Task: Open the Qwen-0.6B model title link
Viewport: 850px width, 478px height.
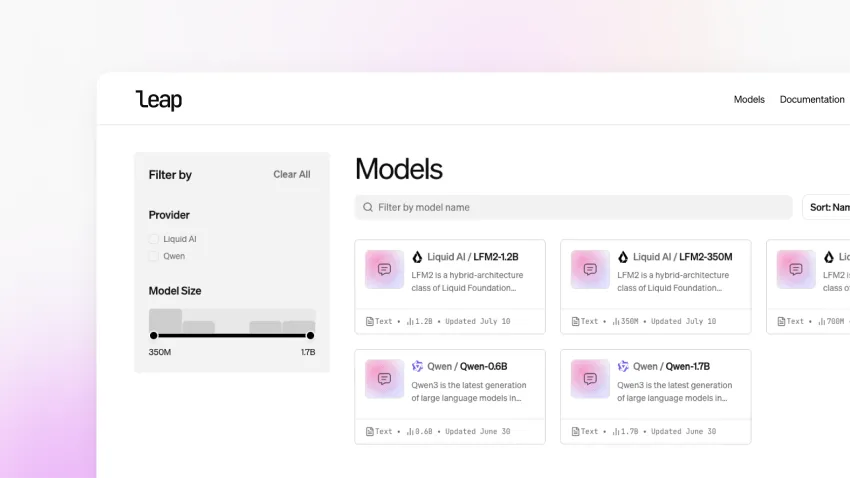Action: [485, 367]
